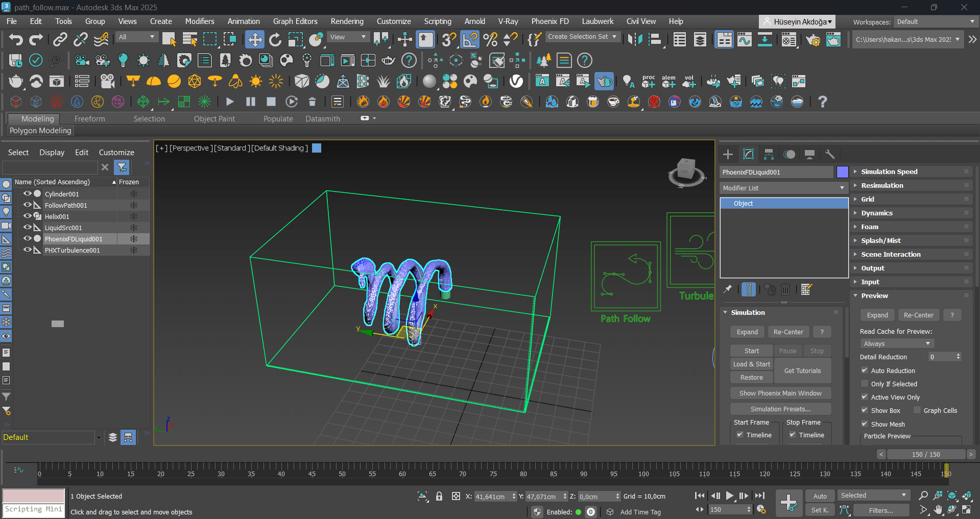Switch to the Polygon Modeling ribbon tab
980x519 pixels.
40,130
